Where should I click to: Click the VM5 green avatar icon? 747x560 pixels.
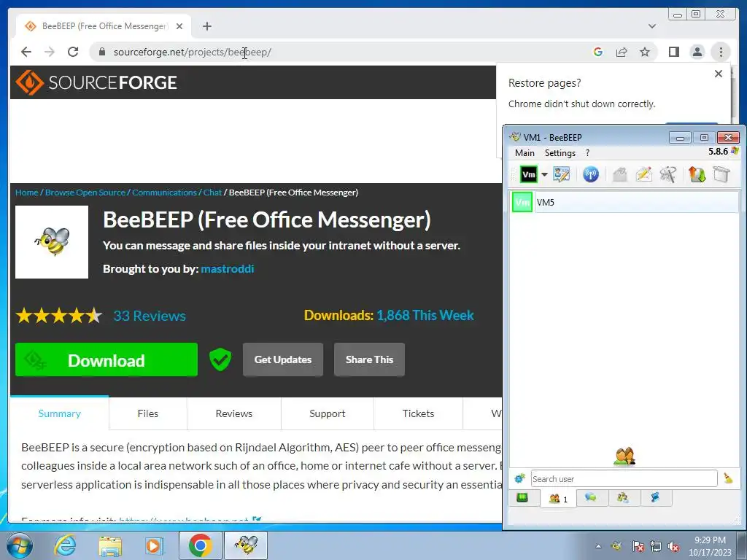522,202
